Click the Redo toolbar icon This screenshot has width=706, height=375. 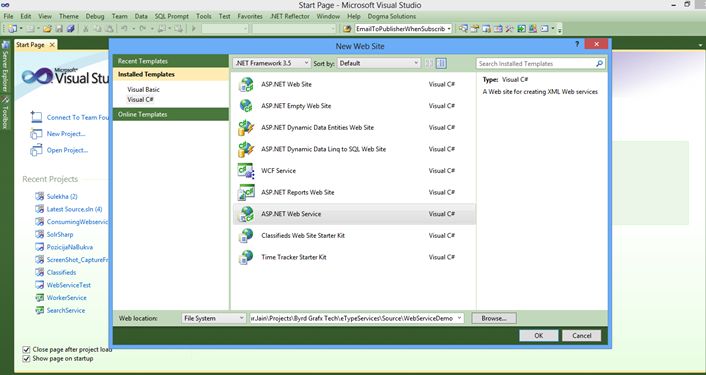[x=142, y=29]
